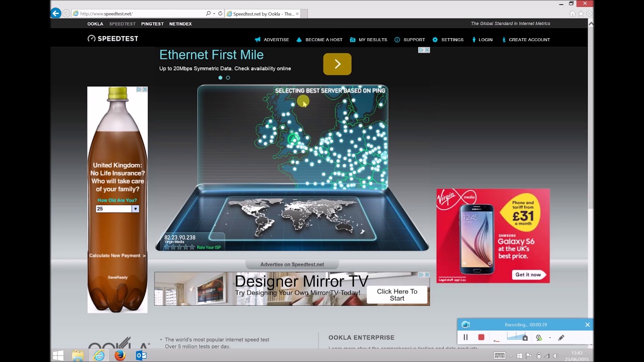Click the webcam icon in recorder toolbar

539,338
